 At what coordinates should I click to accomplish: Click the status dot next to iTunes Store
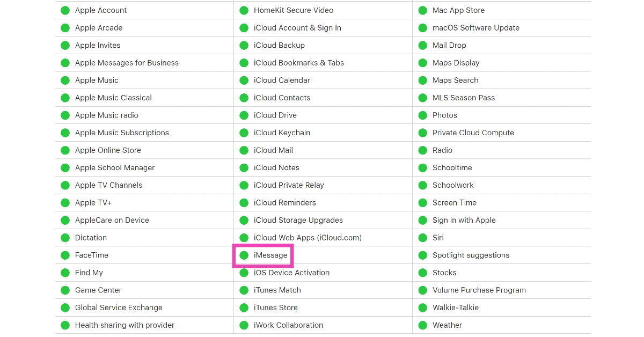244,308
